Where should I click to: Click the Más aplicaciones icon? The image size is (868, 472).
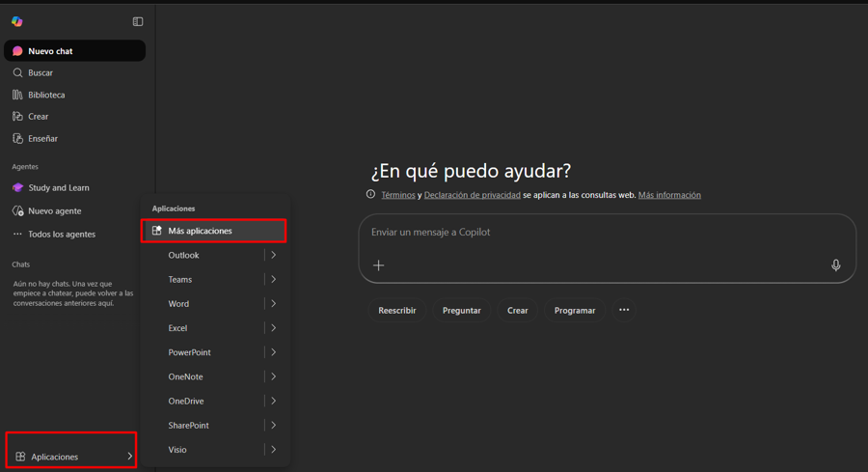[157, 231]
